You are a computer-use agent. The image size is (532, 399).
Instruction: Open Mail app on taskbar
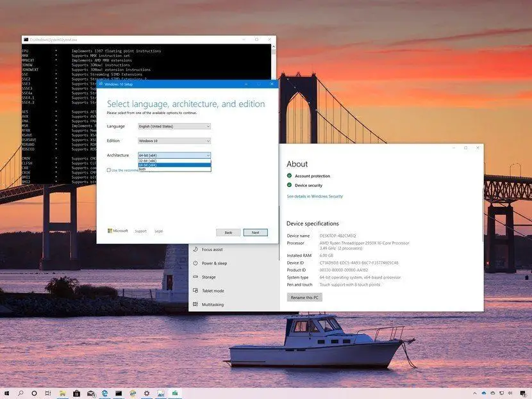tap(91, 393)
